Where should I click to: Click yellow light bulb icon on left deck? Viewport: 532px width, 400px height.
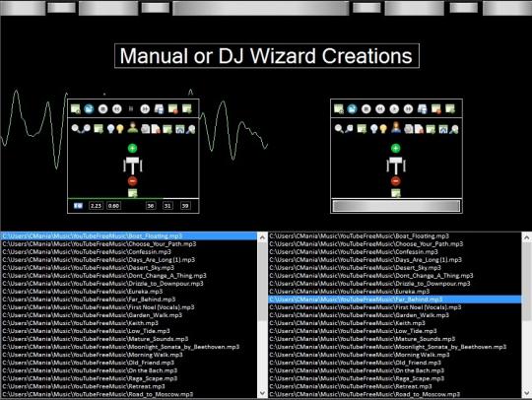[120, 129]
